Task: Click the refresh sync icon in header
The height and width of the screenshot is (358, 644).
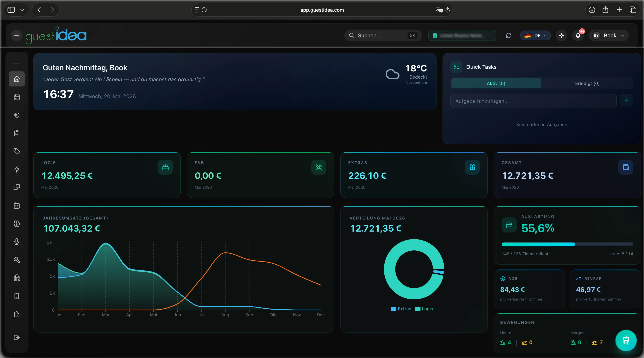Action: coord(509,36)
